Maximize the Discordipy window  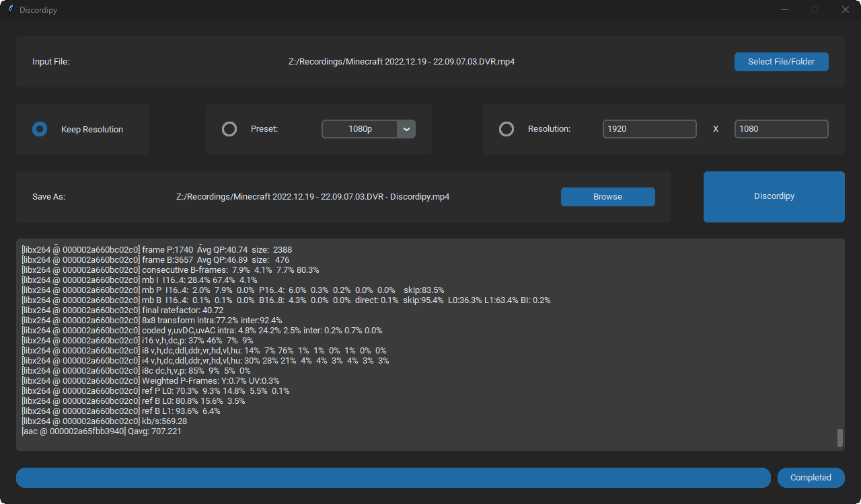pos(815,10)
